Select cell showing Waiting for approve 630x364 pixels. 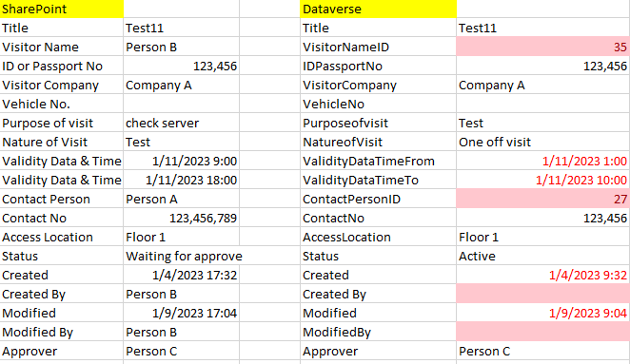pos(181,256)
